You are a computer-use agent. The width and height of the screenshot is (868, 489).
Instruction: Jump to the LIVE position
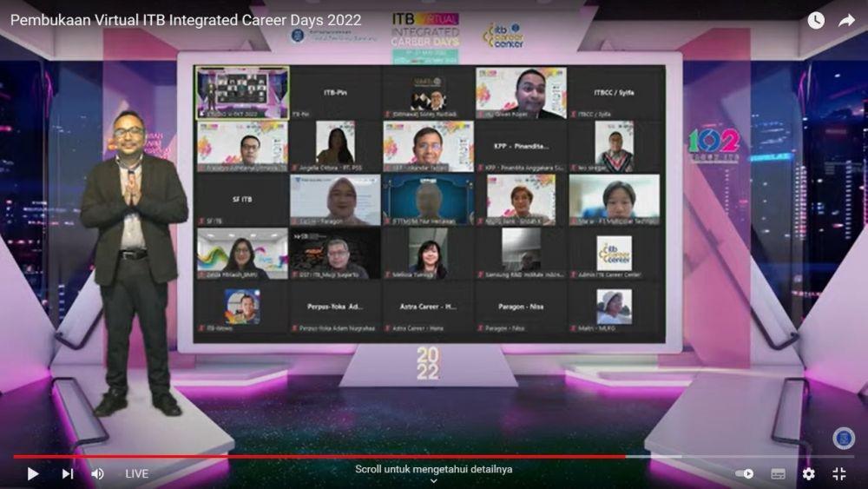pyautogui.click(x=137, y=473)
